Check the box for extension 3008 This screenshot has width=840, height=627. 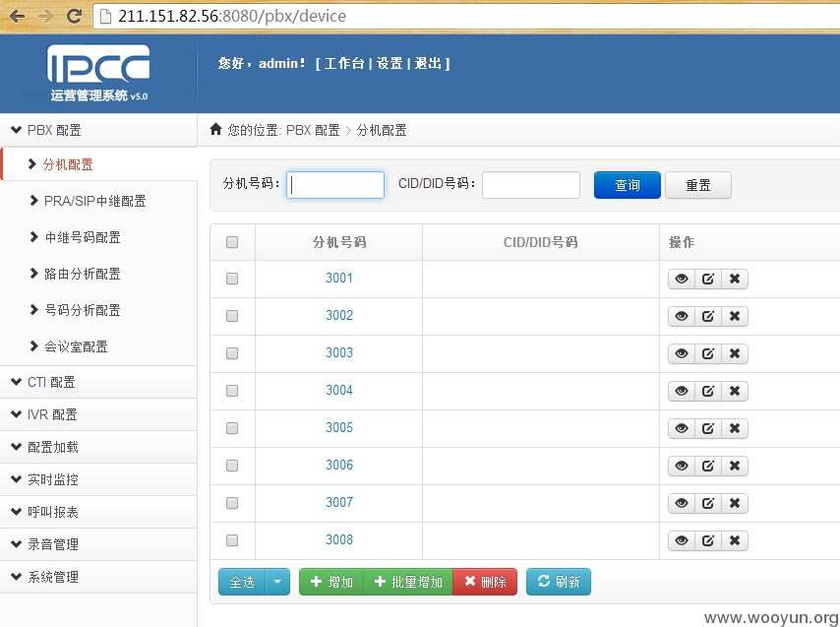pyautogui.click(x=232, y=540)
